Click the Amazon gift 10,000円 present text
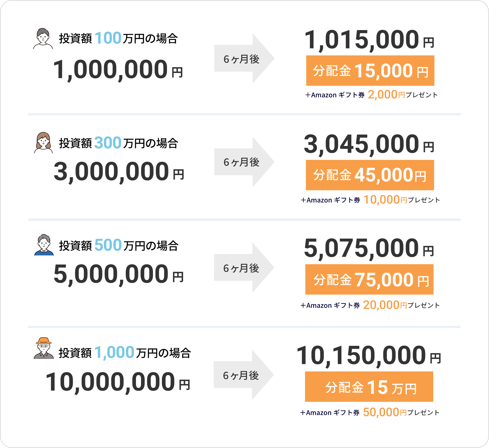Screen dimensions: 489x448 coord(370,200)
